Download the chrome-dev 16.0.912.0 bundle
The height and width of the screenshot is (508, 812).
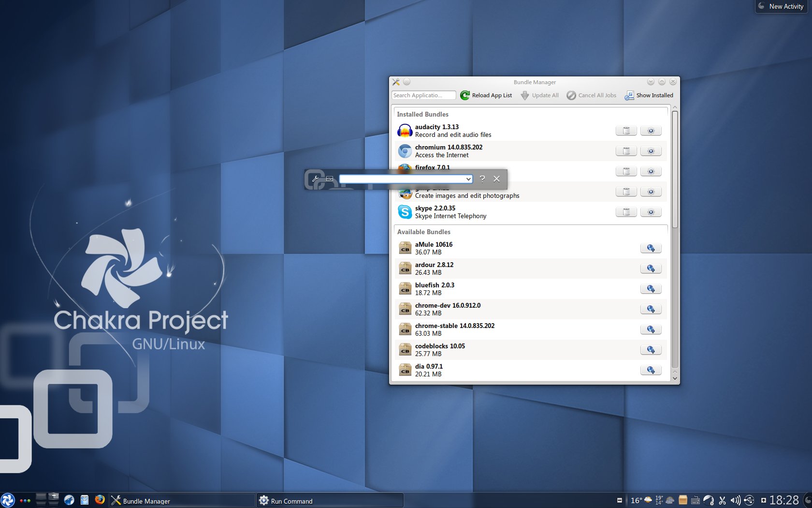[x=651, y=309]
